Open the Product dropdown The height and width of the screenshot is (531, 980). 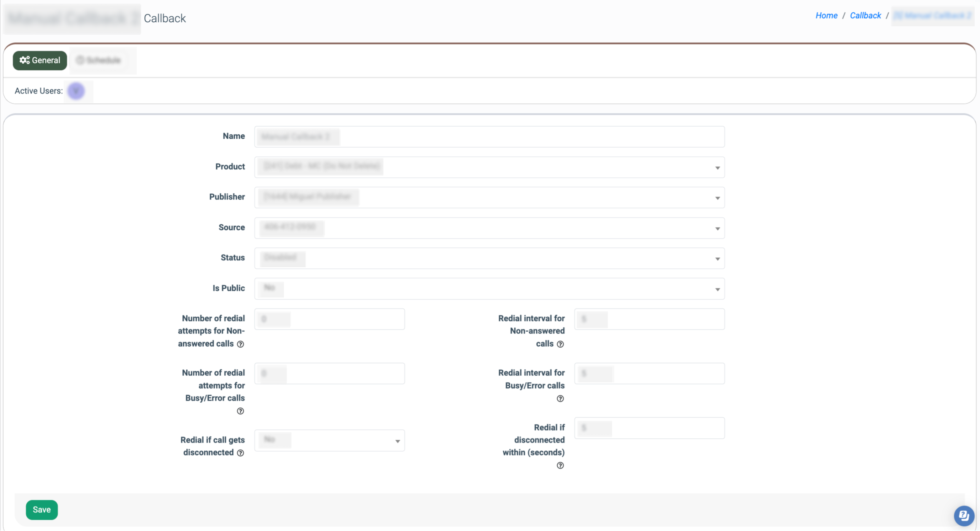pyautogui.click(x=489, y=167)
